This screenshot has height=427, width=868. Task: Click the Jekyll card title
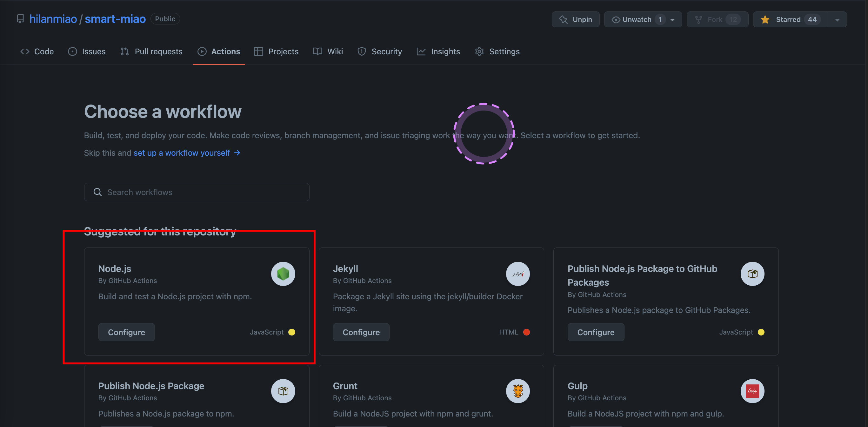tap(345, 269)
